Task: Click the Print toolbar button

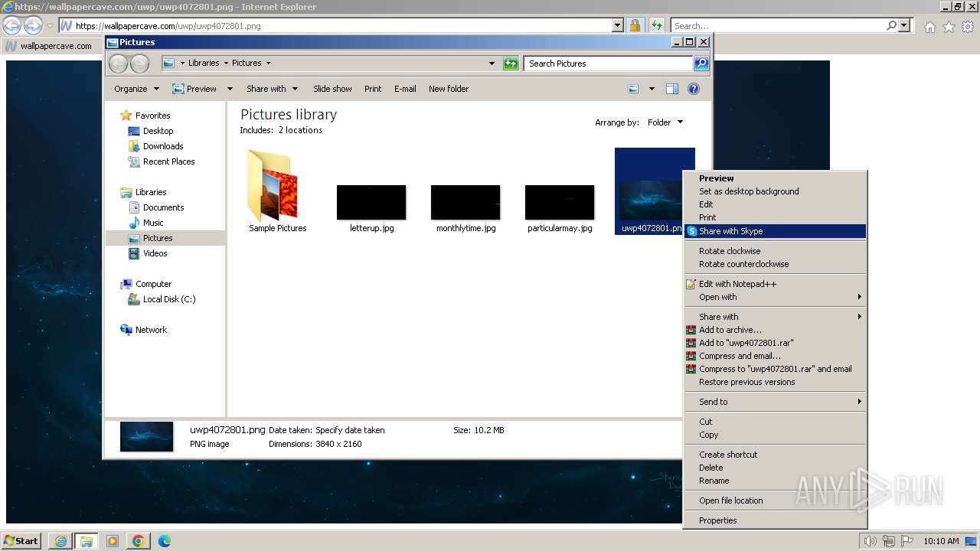Action: pos(373,89)
